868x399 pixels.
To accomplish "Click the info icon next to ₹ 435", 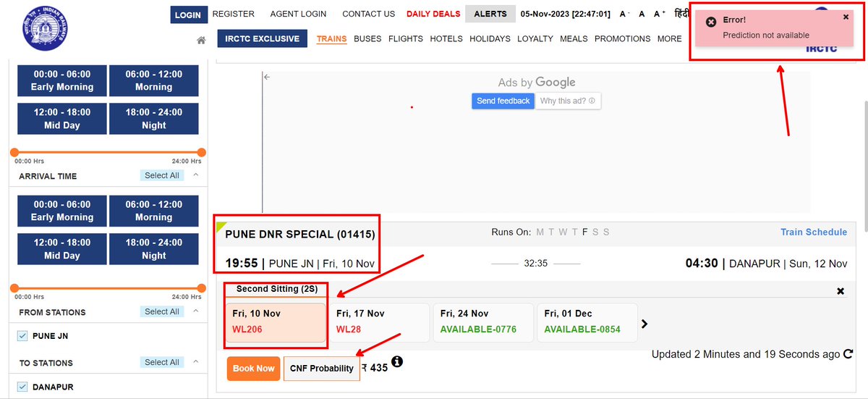I will pyautogui.click(x=397, y=361).
